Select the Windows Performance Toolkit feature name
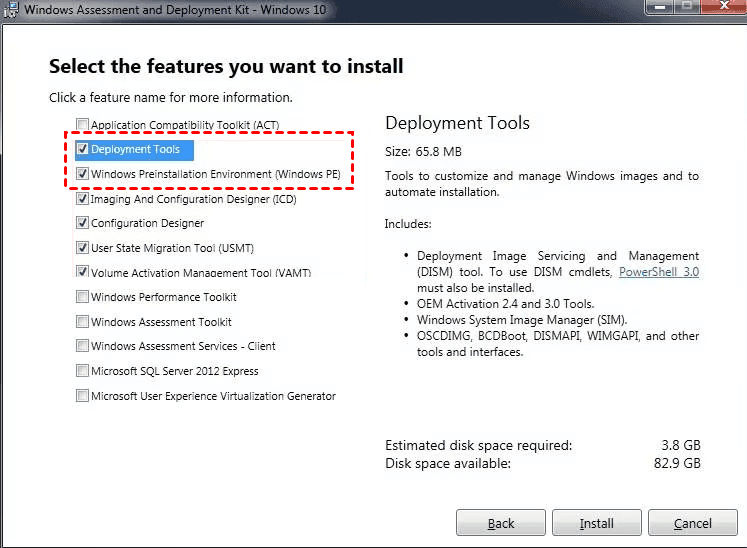 click(x=164, y=297)
